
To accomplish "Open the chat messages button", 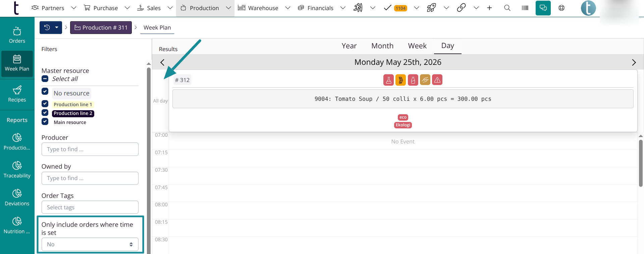I will tap(543, 8).
